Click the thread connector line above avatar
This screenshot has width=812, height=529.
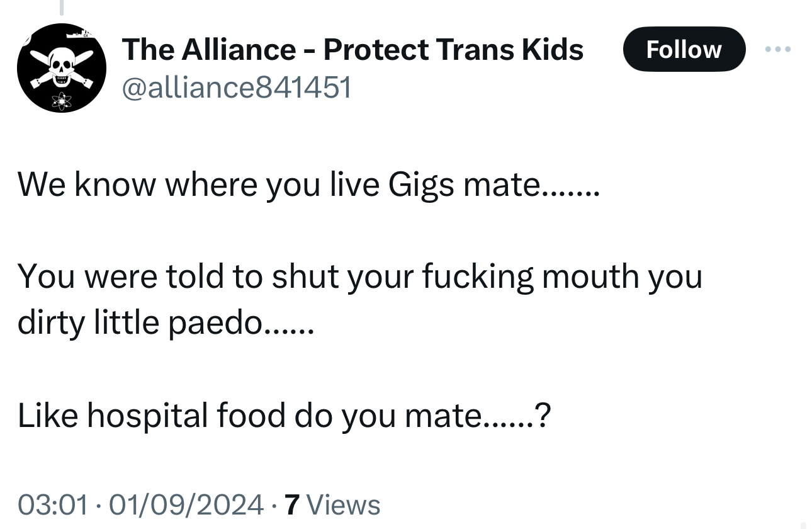tap(62, 7)
